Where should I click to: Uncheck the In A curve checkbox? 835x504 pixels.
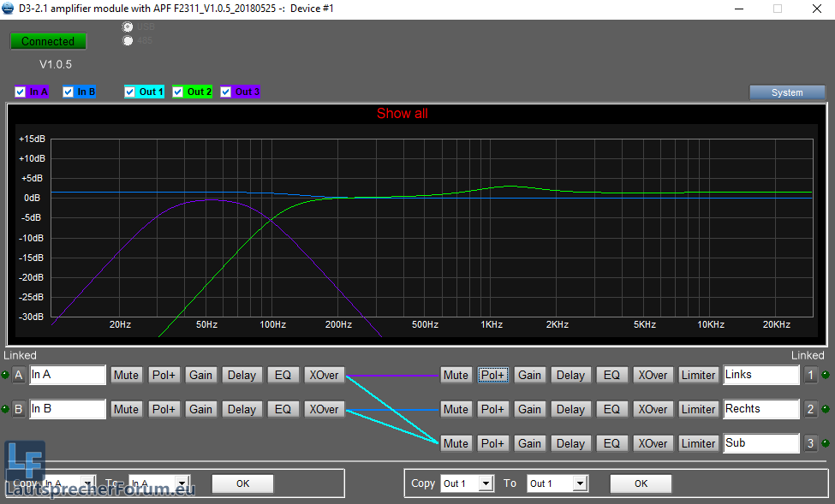point(21,92)
